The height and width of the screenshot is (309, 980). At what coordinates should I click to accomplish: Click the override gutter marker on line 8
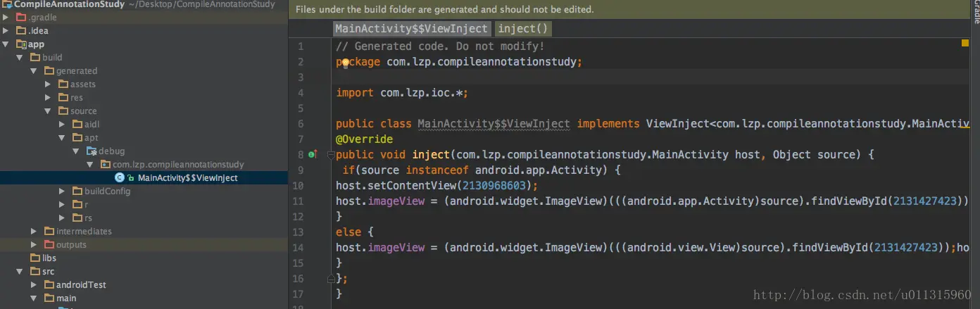[313, 154]
